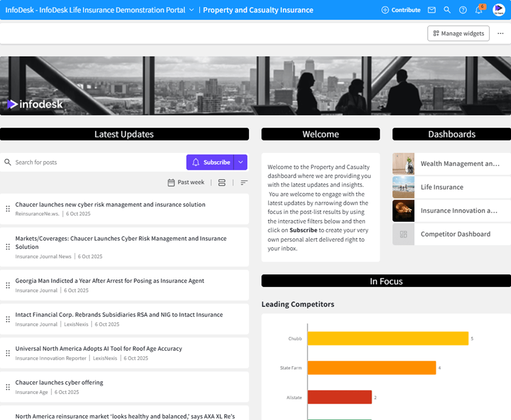Open the search icon in the top bar

pyautogui.click(x=446, y=10)
